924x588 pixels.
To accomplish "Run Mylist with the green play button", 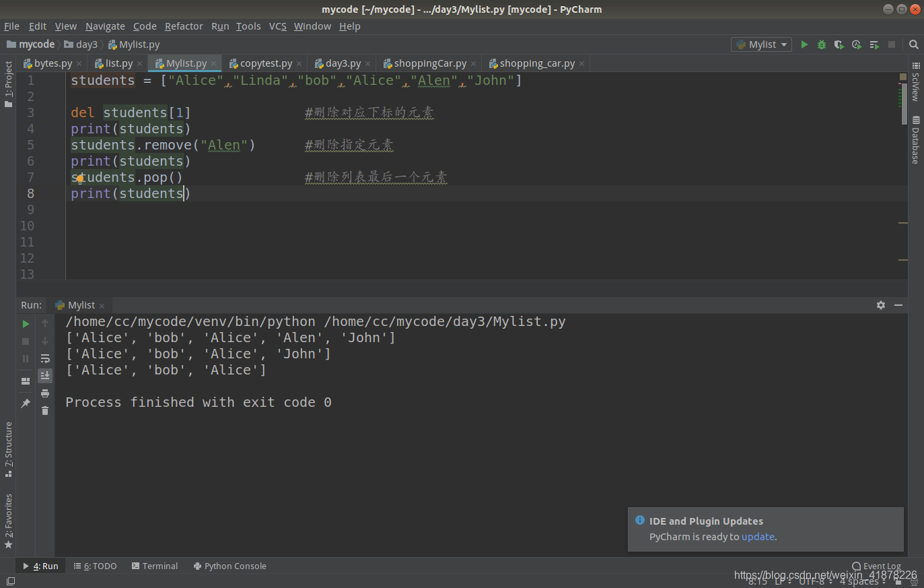I will (x=804, y=44).
